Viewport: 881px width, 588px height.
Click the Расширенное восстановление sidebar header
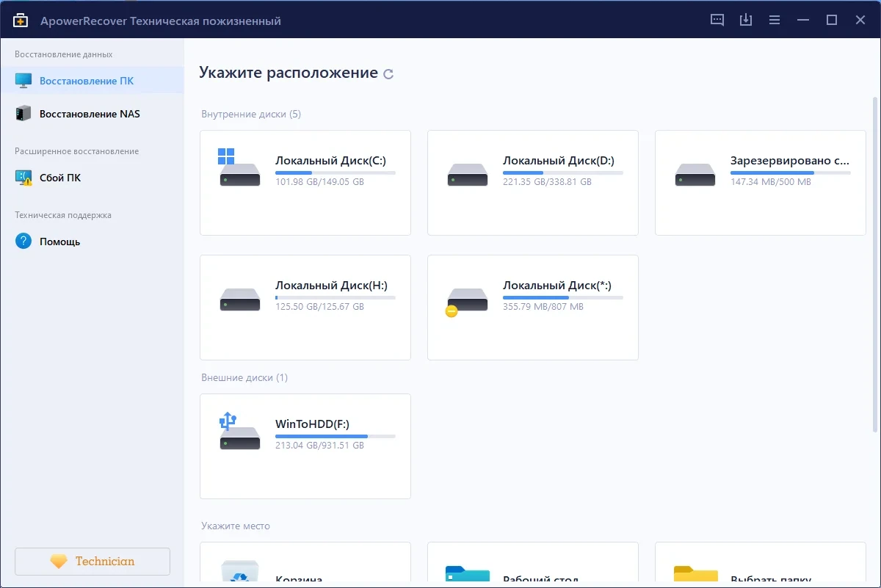77,151
